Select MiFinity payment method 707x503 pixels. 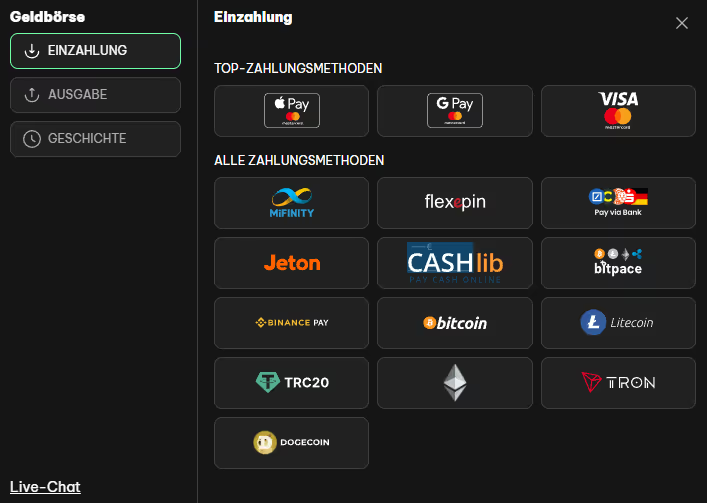[x=291, y=203]
